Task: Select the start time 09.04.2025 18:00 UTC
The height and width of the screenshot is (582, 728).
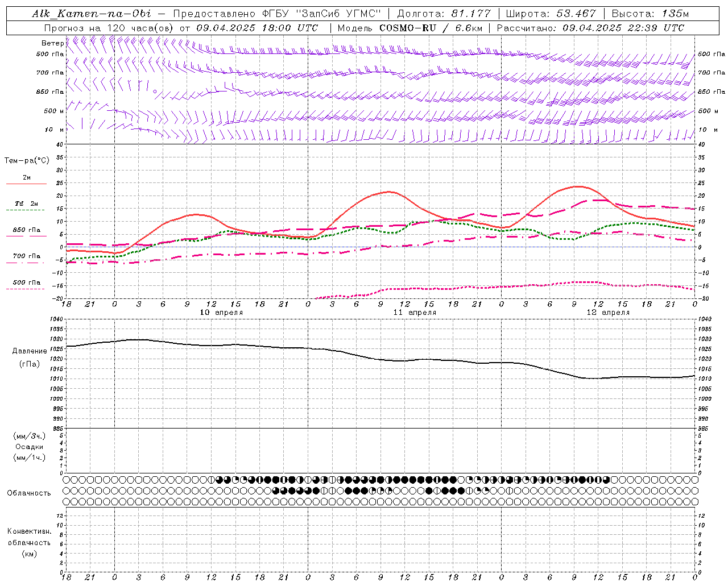Action: tap(257, 28)
